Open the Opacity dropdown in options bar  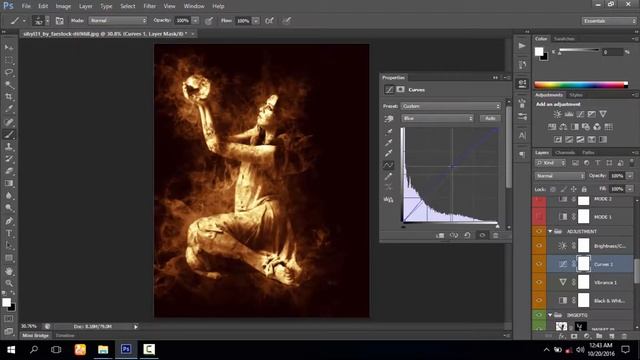point(196,20)
